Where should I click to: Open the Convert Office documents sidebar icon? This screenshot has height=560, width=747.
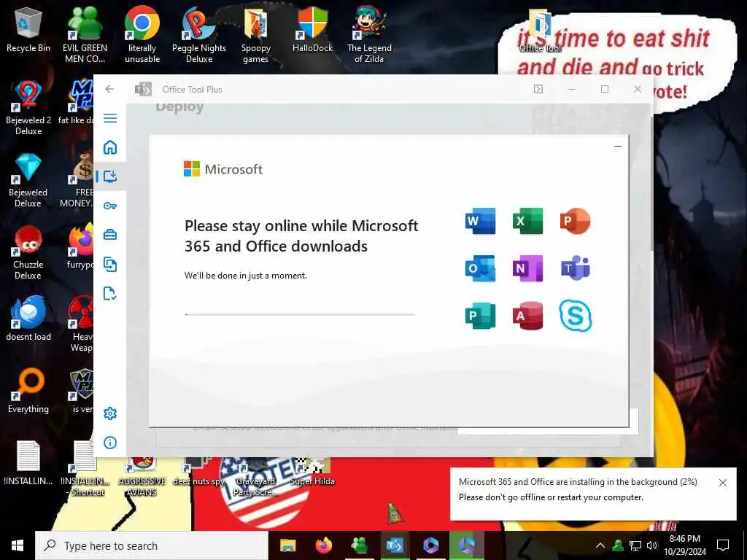tap(110, 264)
